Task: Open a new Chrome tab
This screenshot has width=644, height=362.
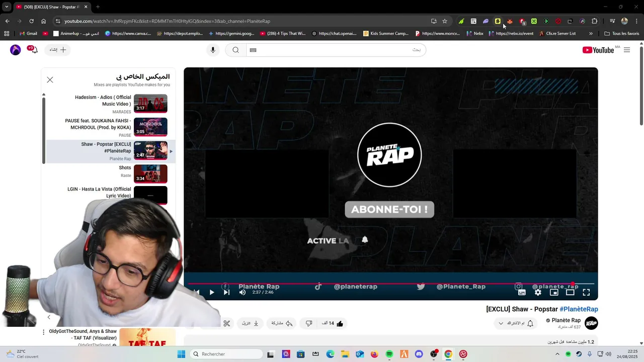Action: pos(98,7)
